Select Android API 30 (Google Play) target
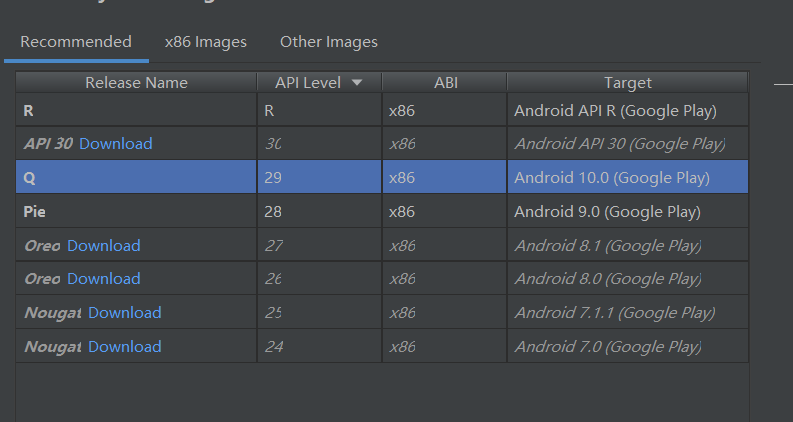793x422 pixels. pyautogui.click(x=628, y=144)
